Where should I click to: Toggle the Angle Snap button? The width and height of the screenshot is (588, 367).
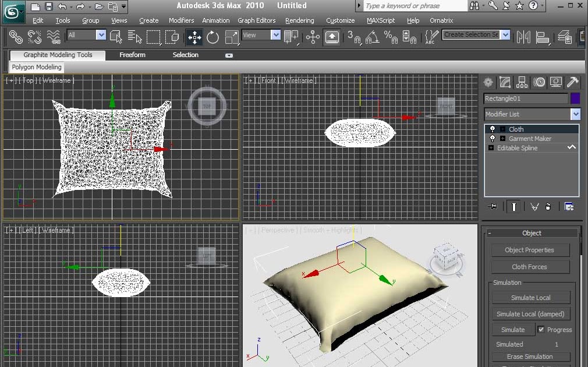372,37
